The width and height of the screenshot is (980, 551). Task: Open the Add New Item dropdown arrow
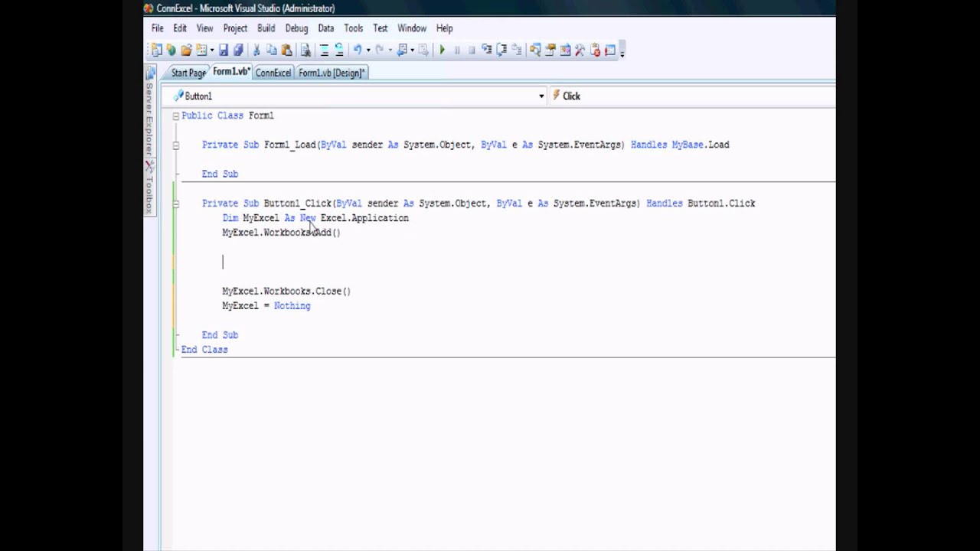212,51
